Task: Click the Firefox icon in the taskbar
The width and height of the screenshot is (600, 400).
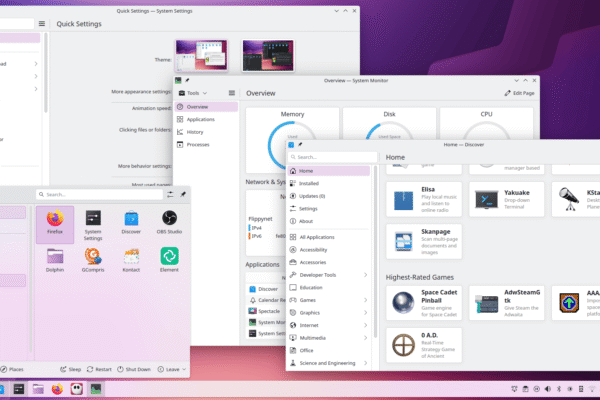Action: click(x=57, y=389)
